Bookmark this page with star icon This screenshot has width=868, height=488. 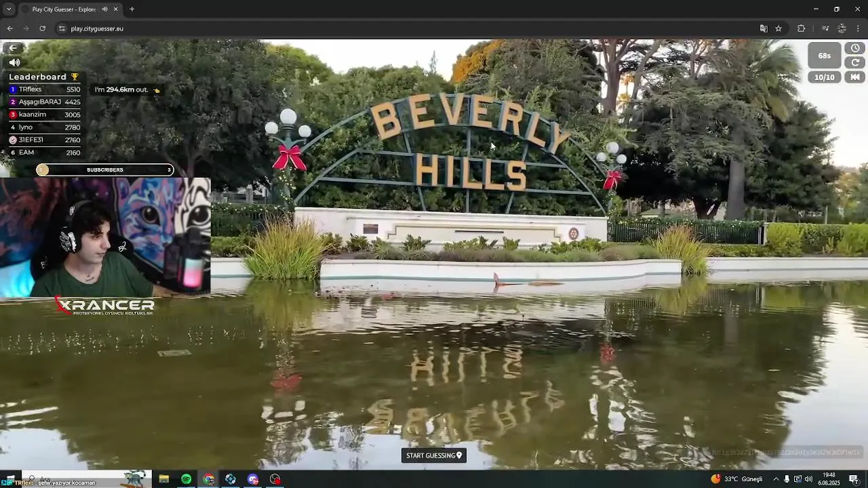(778, 28)
